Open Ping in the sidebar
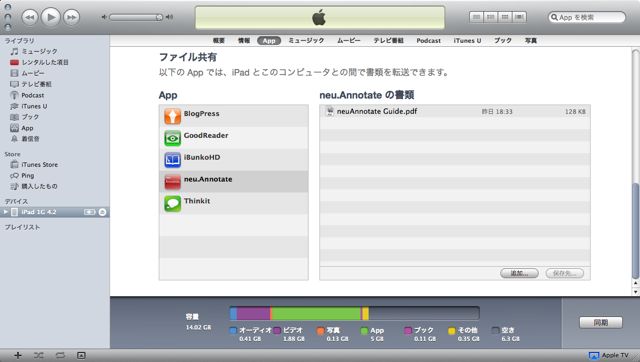Image resolution: width=640 pixels, height=362 pixels. tap(27, 175)
